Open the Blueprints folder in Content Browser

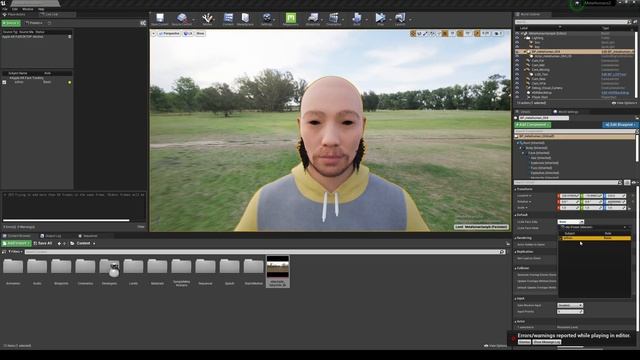pyautogui.click(x=61, y=271)
